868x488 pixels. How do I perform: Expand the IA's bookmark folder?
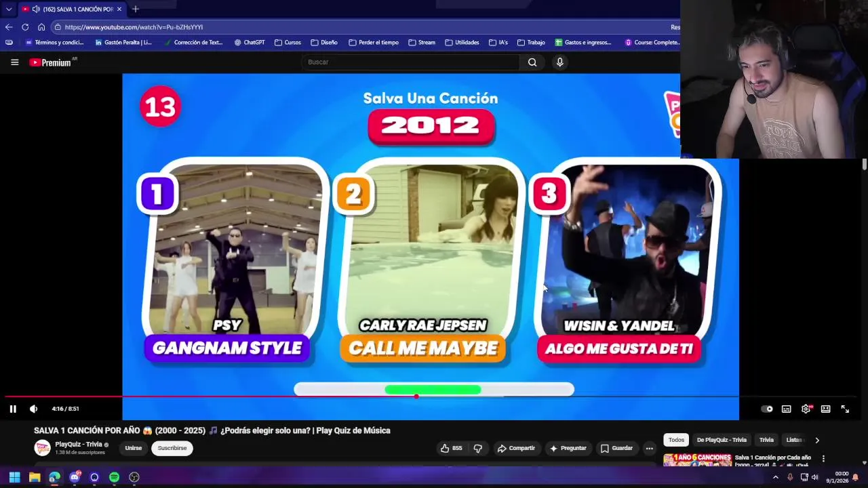coord(498,43)
